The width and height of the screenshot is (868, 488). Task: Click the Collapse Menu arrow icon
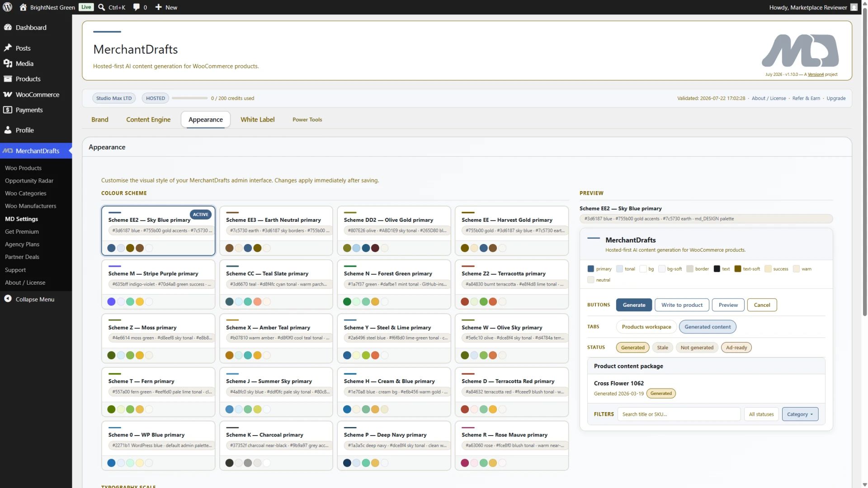click(8, 299)
